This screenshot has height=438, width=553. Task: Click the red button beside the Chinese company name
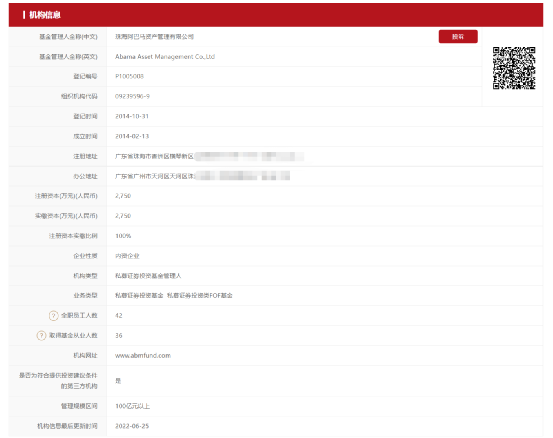pyautogui.click(x=458, y=37)
